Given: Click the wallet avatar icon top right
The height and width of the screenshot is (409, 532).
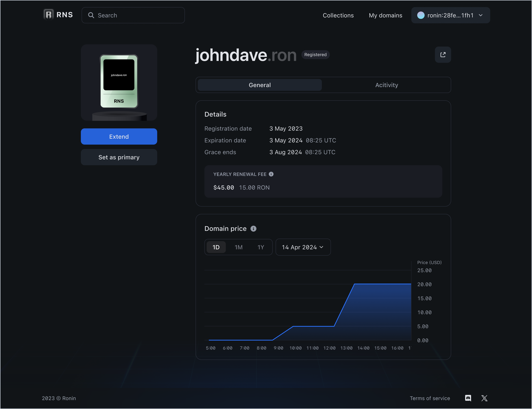Looking at the screenshot, I should pos(421,15).
